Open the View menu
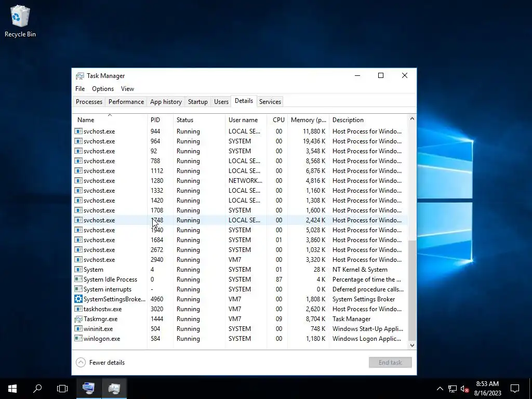Screen dimensions: 532x399 click(128, 88)
